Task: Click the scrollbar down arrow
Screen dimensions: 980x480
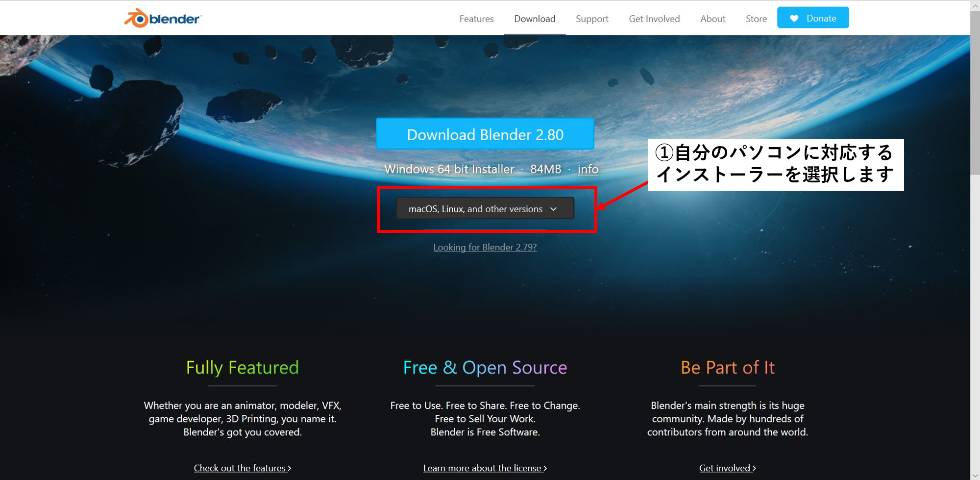Action: point(975,476)
